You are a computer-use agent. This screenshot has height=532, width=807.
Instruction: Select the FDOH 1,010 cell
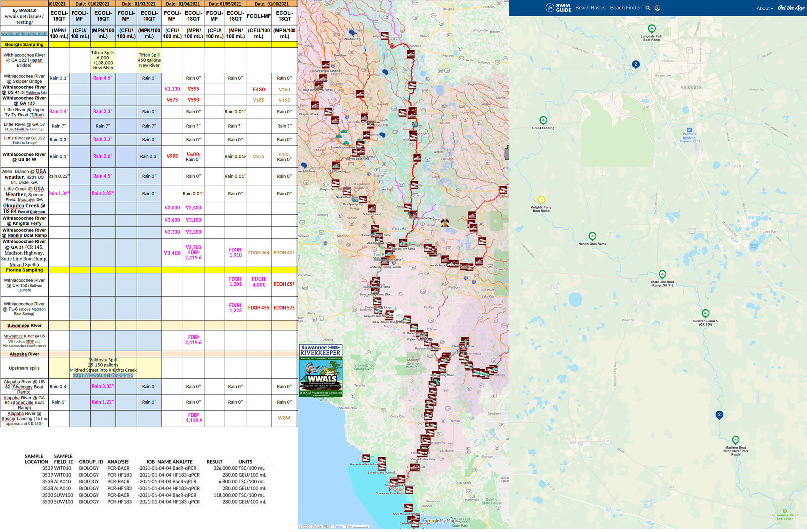coord(235,253)
